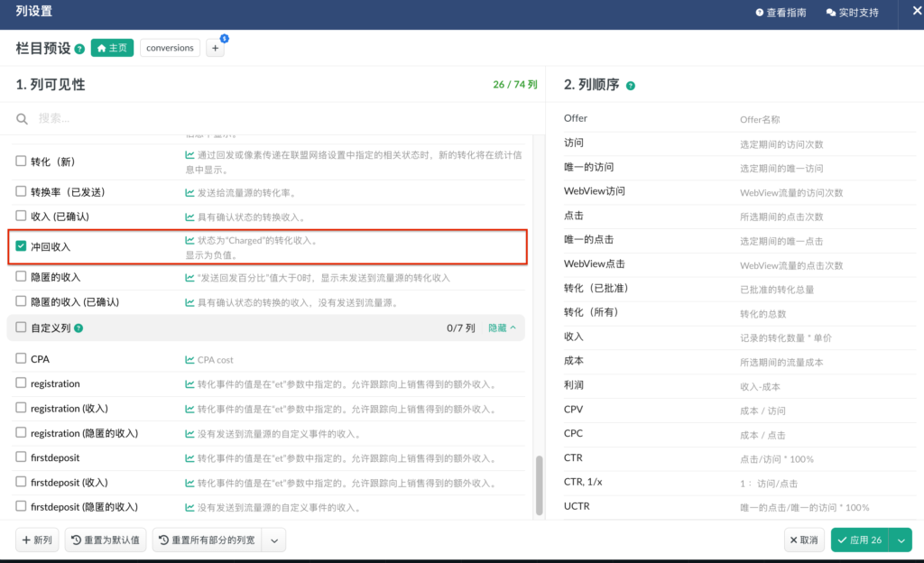Click the help icon next to 列顺序

[631, 86]
